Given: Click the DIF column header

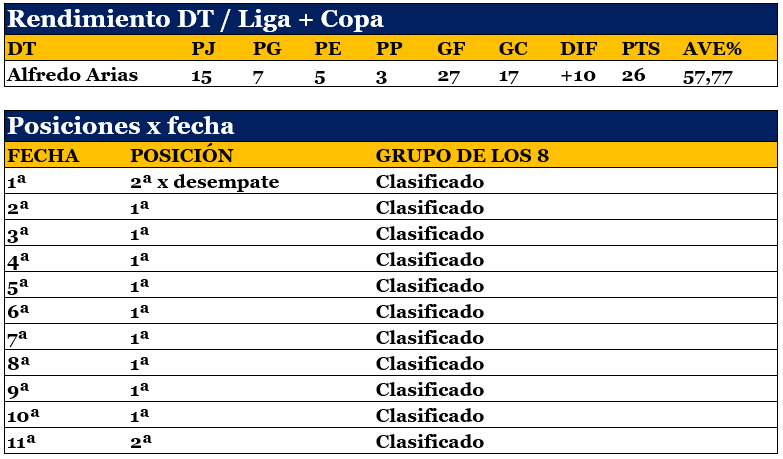Looking at the screenshot, I should pyautogui.click(x=577, y=49).
